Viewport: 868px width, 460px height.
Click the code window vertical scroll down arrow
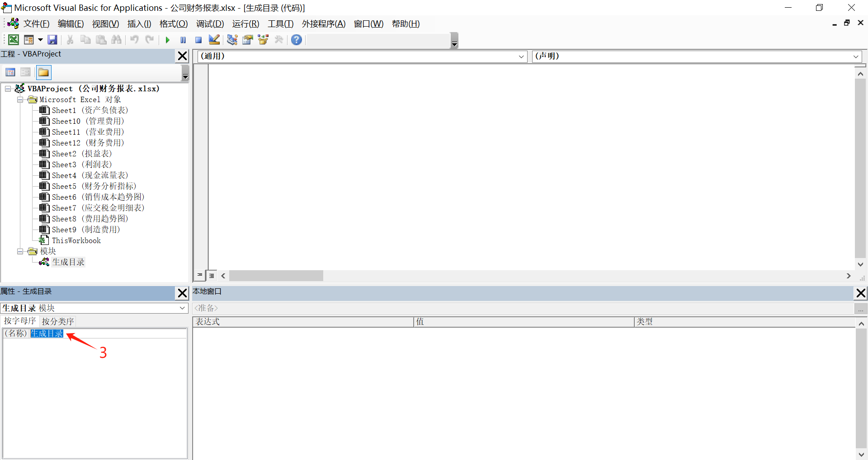tap(860, 264)
